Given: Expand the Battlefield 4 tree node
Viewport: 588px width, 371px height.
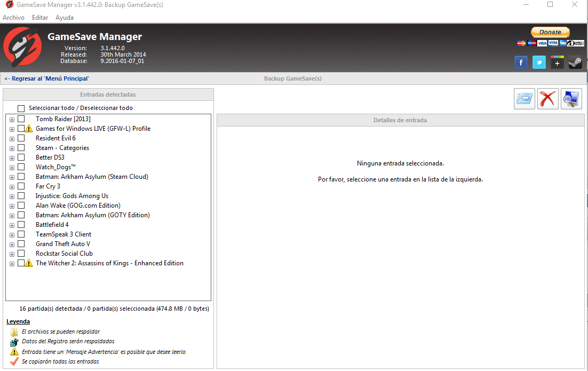Looking at the screenshot, I should point(12,225).
